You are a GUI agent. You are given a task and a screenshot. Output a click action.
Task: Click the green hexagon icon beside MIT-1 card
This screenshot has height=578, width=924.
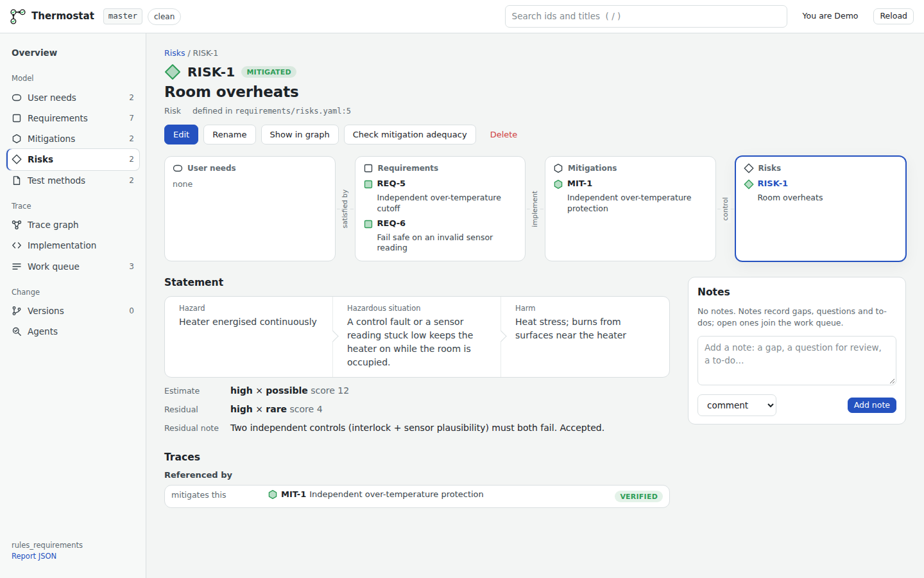pos(558,184)
